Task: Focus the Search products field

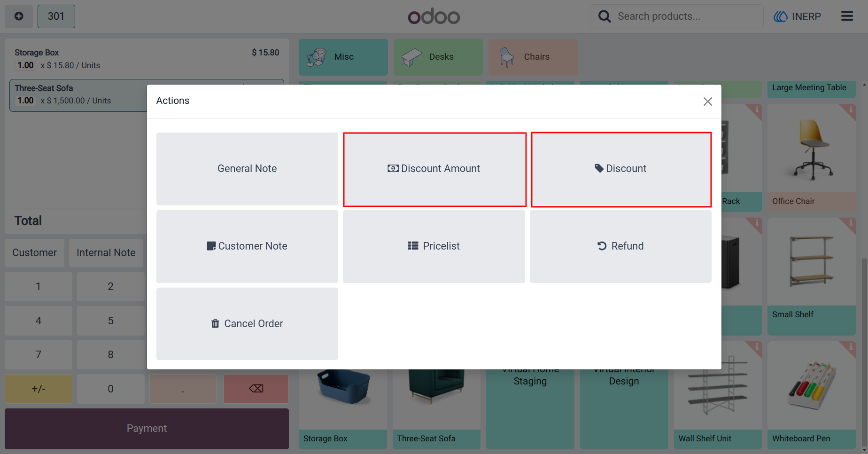Action: pyautogui.click(x=676, y=16)
